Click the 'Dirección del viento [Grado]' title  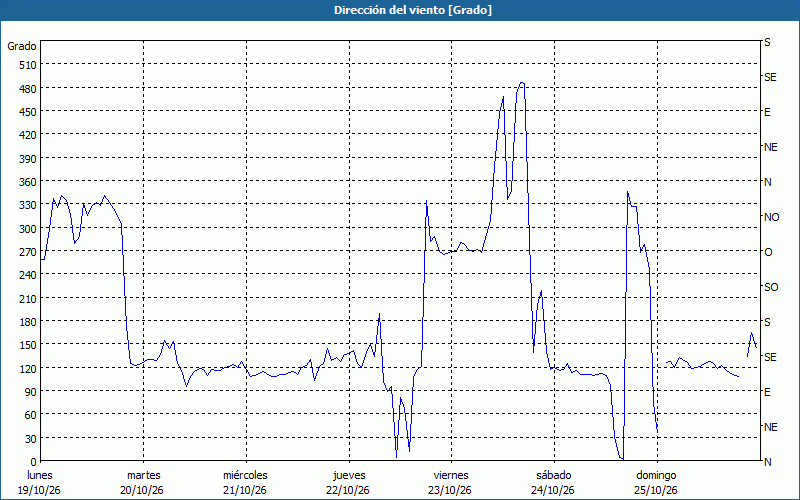[413, 10]
